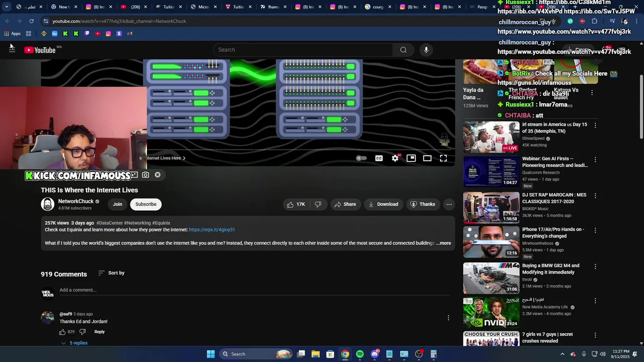Open more actions menu beside Thanks button

pos(449,204)
